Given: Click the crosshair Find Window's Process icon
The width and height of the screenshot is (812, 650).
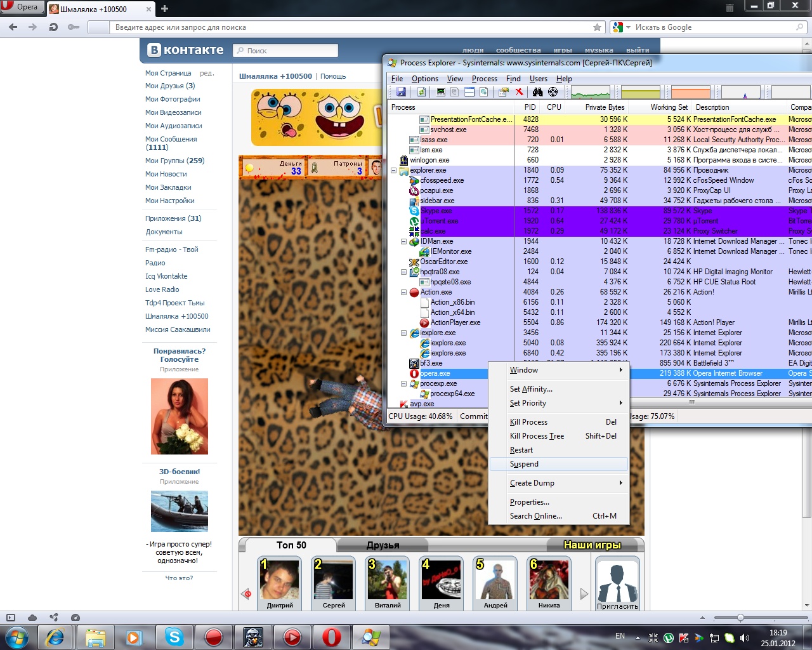Looking at the screenshot, I should point(553,92).
